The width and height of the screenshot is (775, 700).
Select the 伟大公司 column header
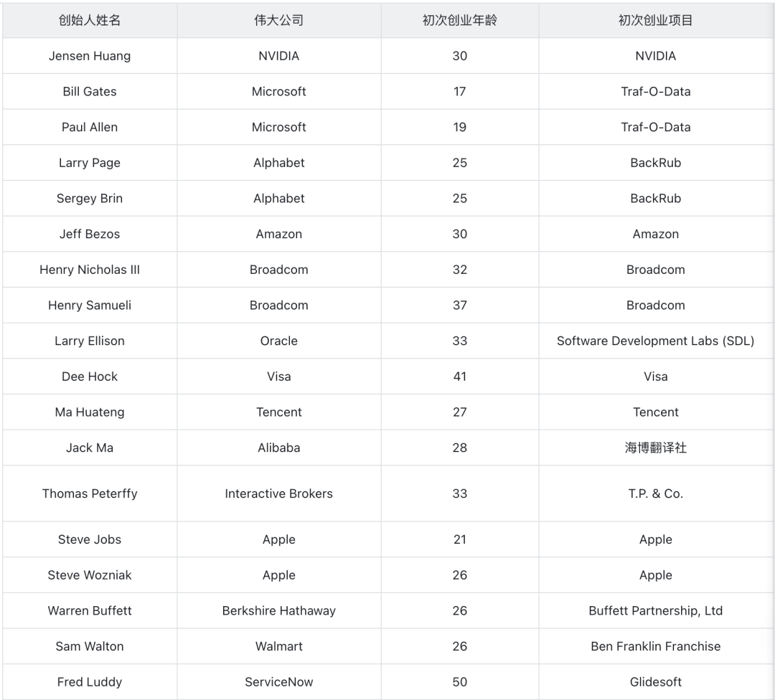click(278, 20)
